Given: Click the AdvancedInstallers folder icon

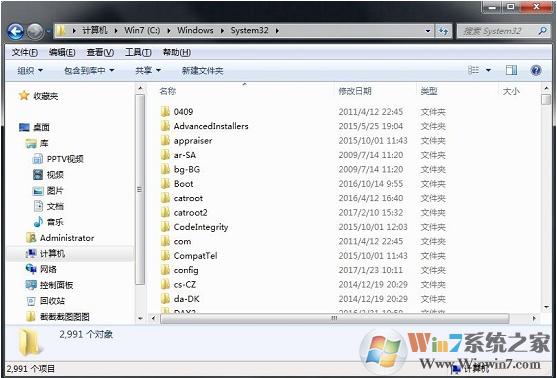Looking at the screenshot, I should 165,126.
